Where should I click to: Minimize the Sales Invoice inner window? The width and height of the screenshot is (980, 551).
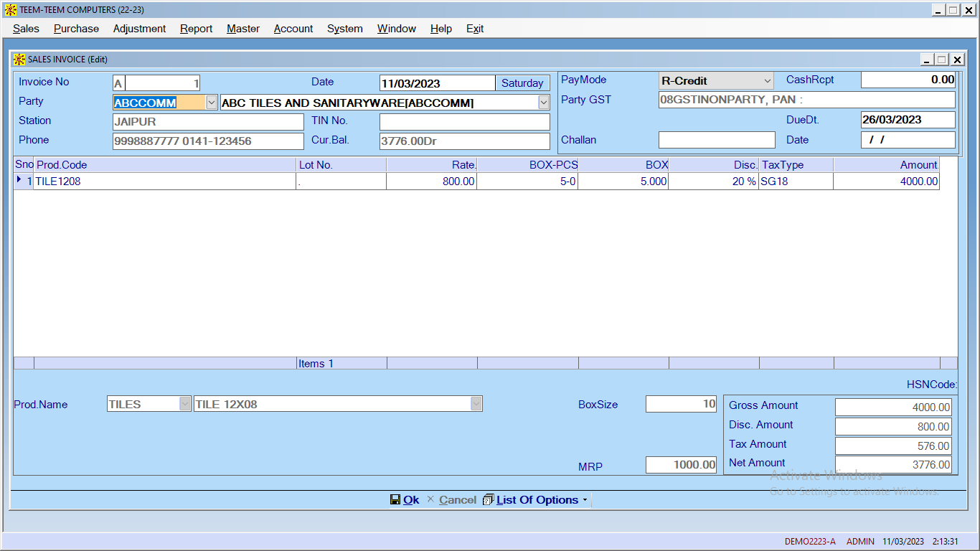point(927,60)
